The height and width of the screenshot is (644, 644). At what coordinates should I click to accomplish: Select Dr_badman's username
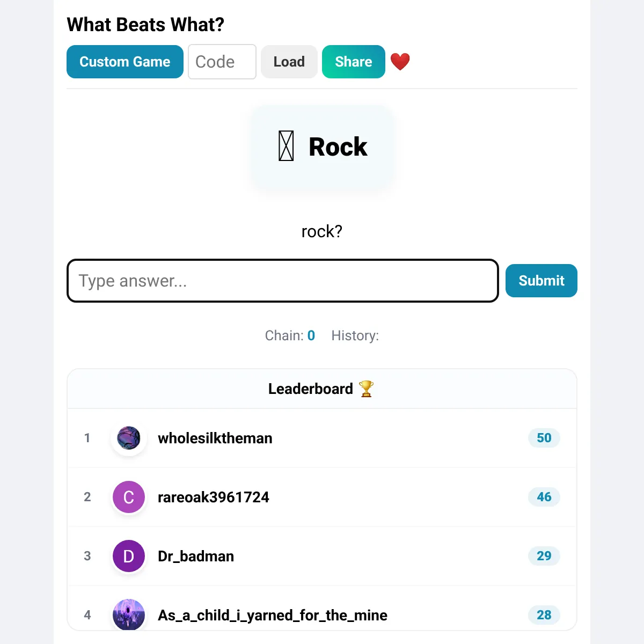pyautogui.click(x=195, y=556)
